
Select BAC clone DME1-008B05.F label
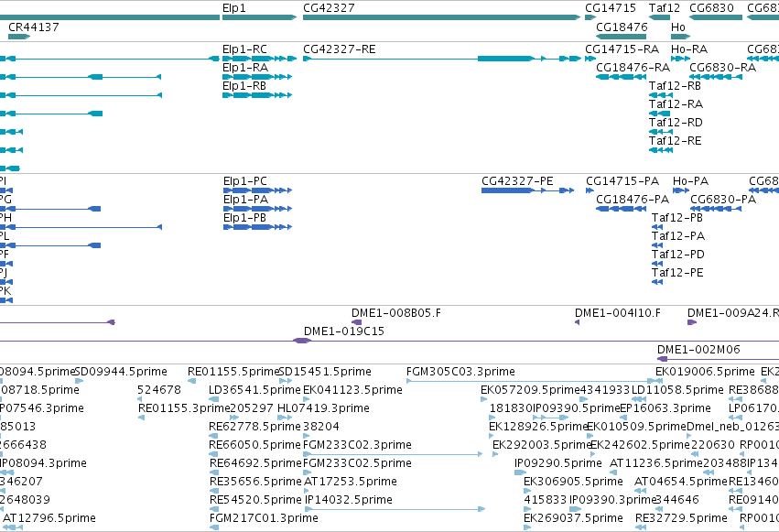click(x=396, y=313)
